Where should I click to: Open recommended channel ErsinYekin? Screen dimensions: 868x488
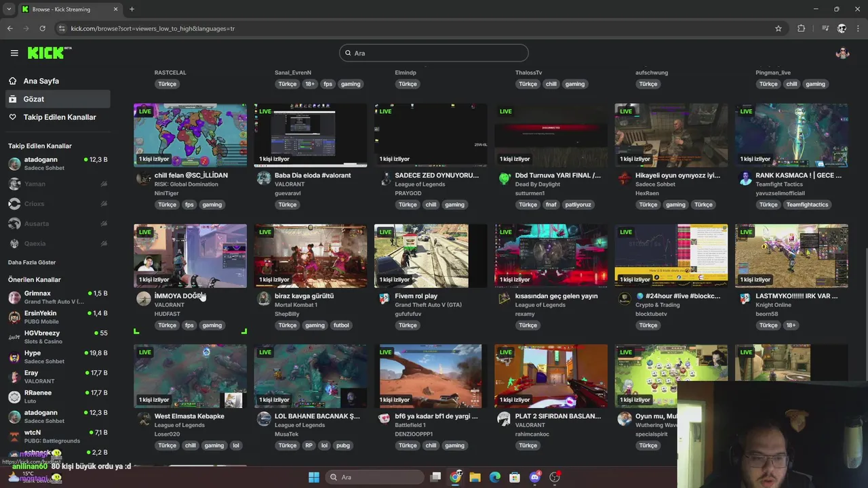click(58, 317)
